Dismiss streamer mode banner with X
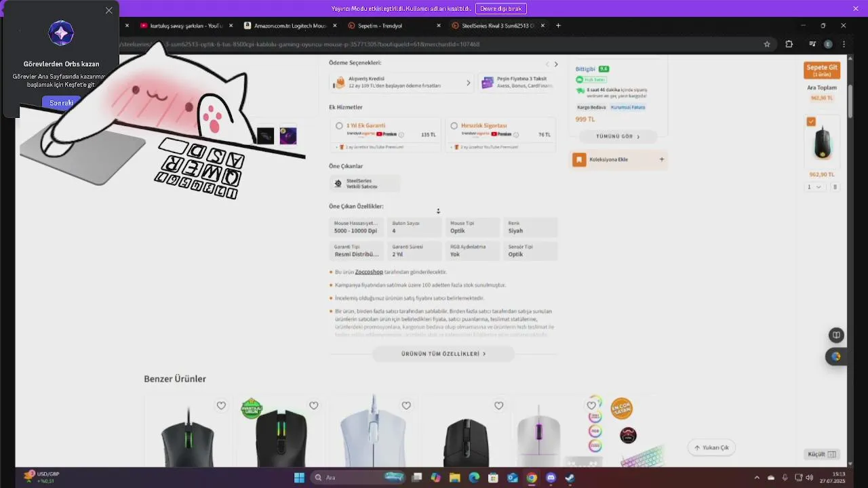The height and width of the screenshot is (488, 868). [x=855, y=8]
